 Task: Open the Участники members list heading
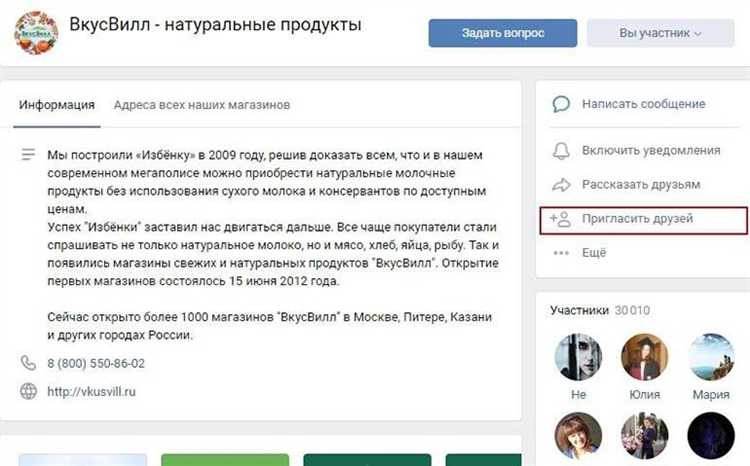point(579,311)
